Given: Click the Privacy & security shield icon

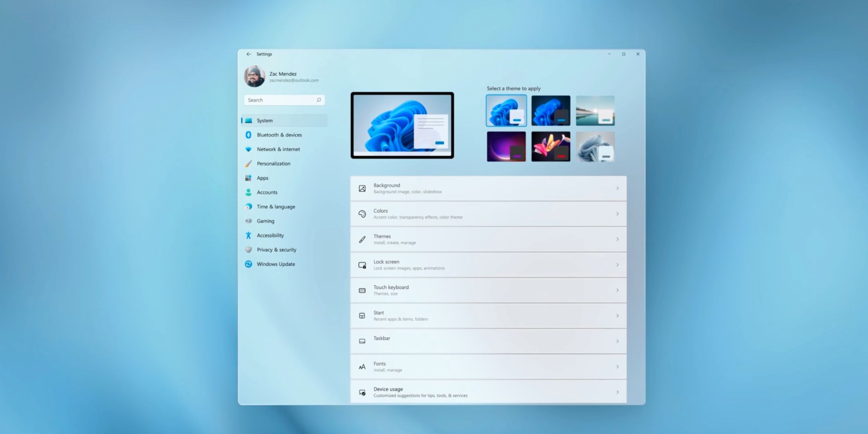Looking at the screenshot, I should tap(248, 250).
